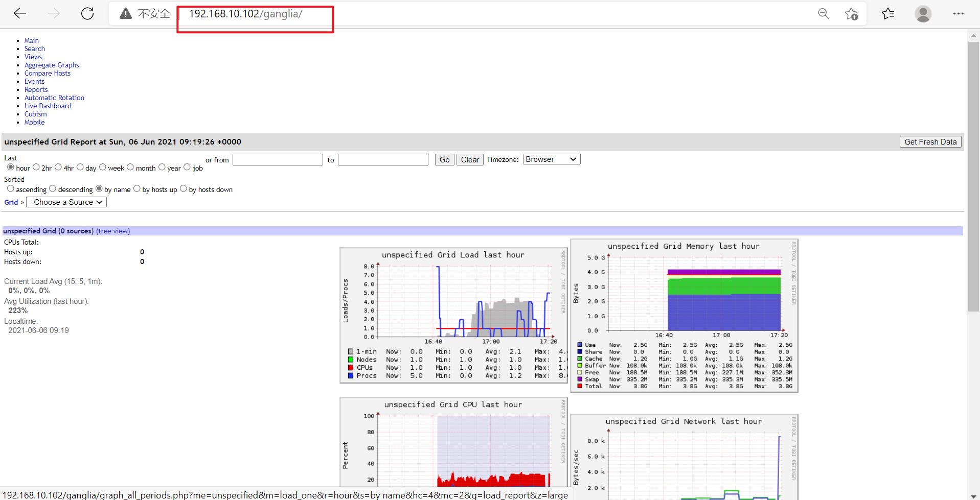Open the Live Dashboard link
The height and width of the screenshot is (500, 980).
pos(48,106)
